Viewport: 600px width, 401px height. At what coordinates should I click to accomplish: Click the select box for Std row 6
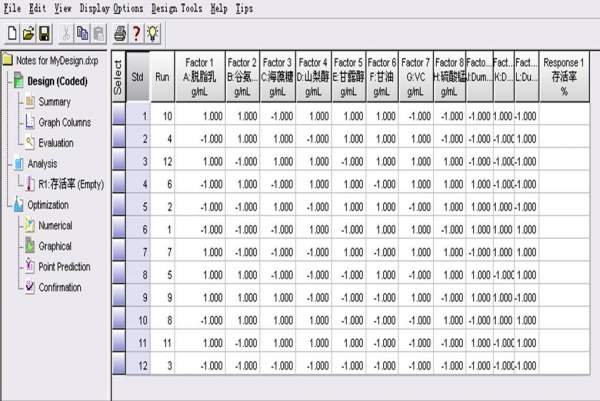click(119, 228)
